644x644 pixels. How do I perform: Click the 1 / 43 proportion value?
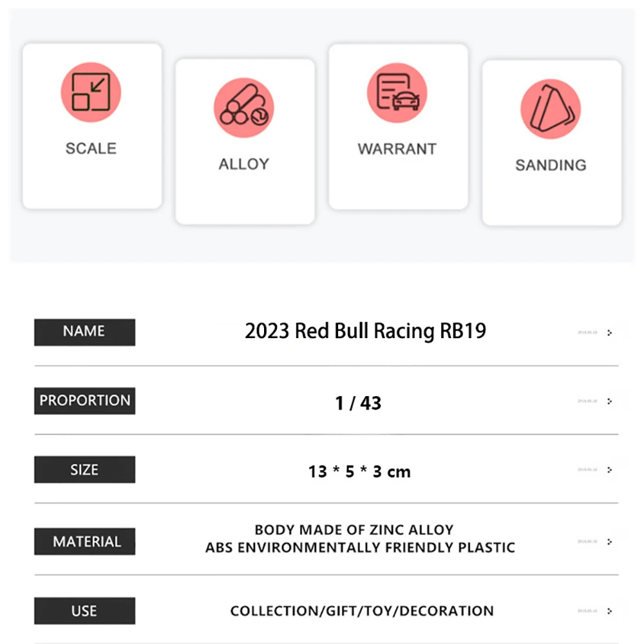[358, 403]
